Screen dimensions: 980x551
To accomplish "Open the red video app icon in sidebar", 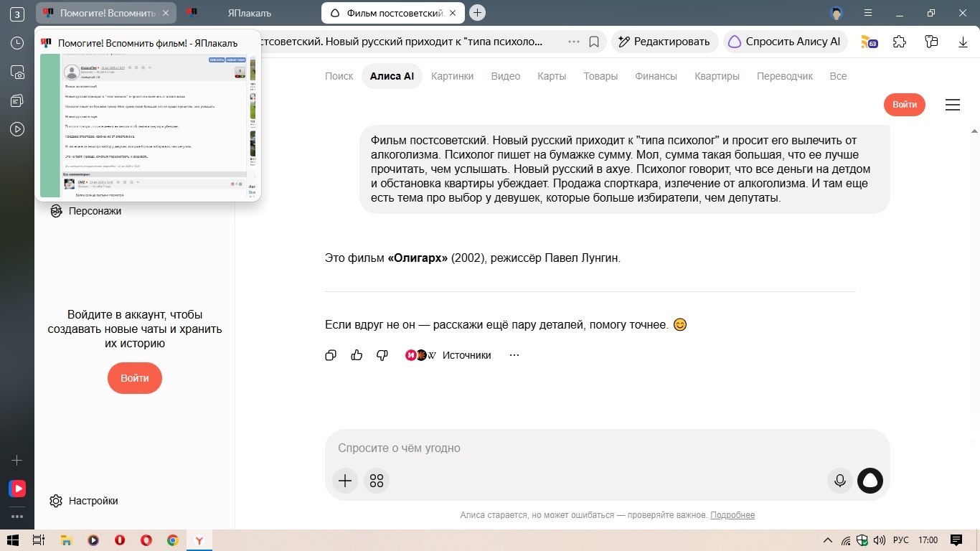I will pos(17,489).
